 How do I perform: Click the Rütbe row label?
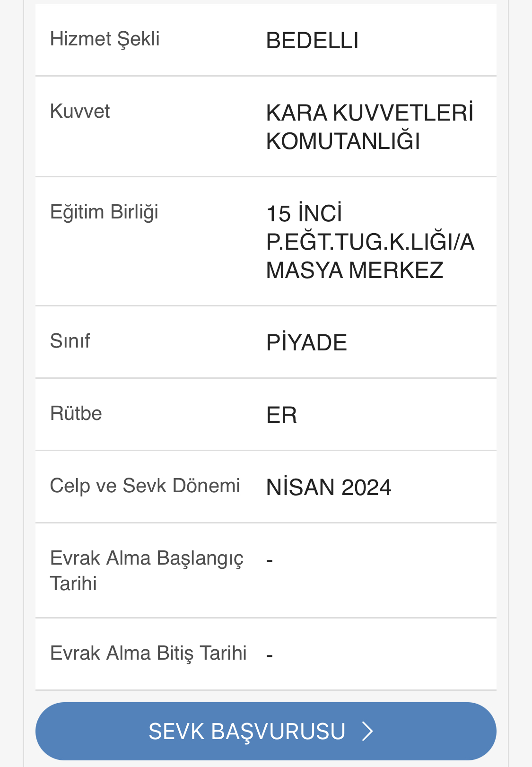[x=76, y=413]
